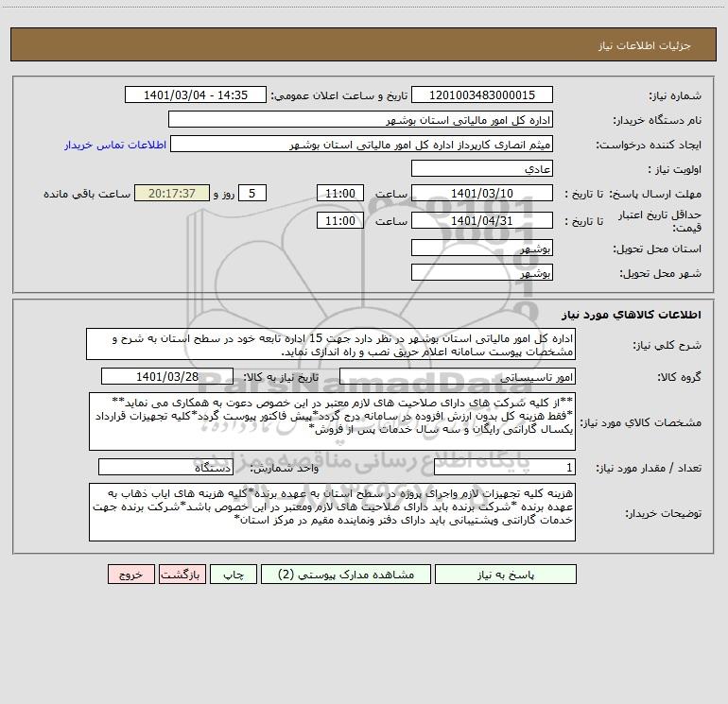The height and width of the screenshot is (704, 728).
Task: Click buyer notes text area
Action: (x=332, y=512)
